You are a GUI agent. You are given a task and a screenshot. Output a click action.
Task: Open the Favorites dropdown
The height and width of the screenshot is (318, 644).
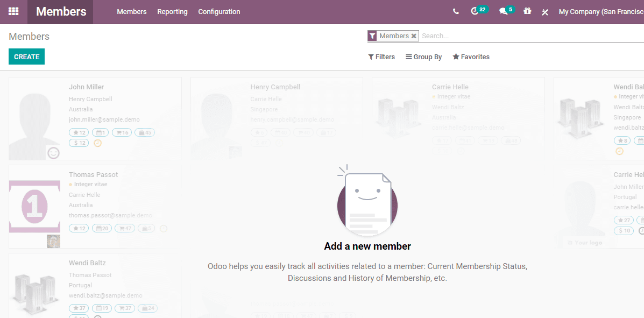471,56
